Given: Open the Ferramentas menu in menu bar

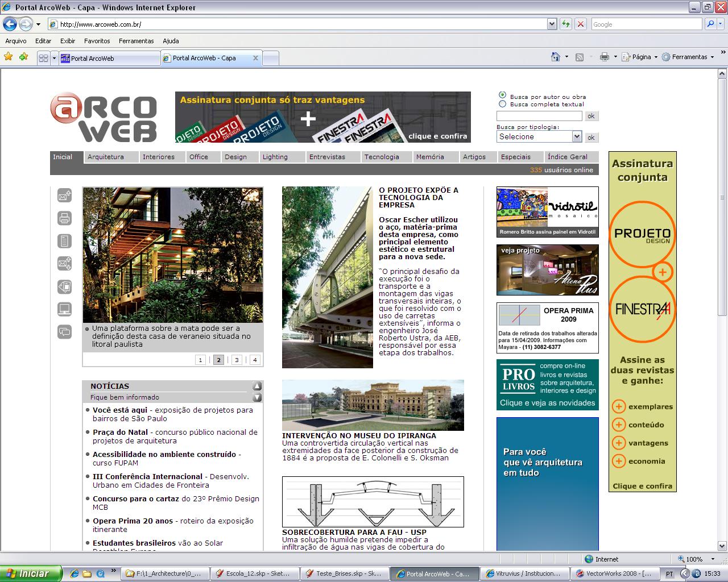Looking at the screenshot, I should tap(136, 41).
